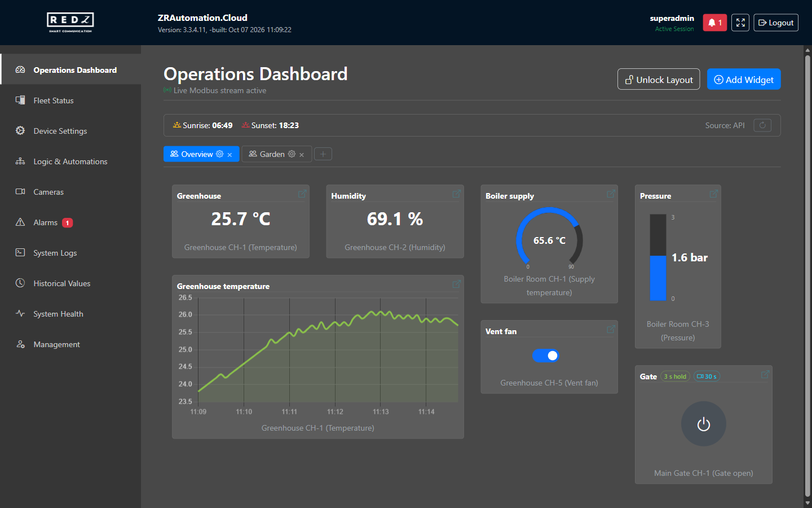
Task: Open the Management section
Action: pyautogui.click(x=70, y=344)
